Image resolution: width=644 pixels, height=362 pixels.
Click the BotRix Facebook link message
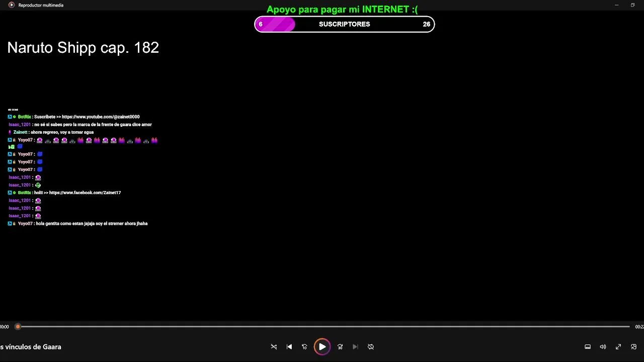click(64, 193)
